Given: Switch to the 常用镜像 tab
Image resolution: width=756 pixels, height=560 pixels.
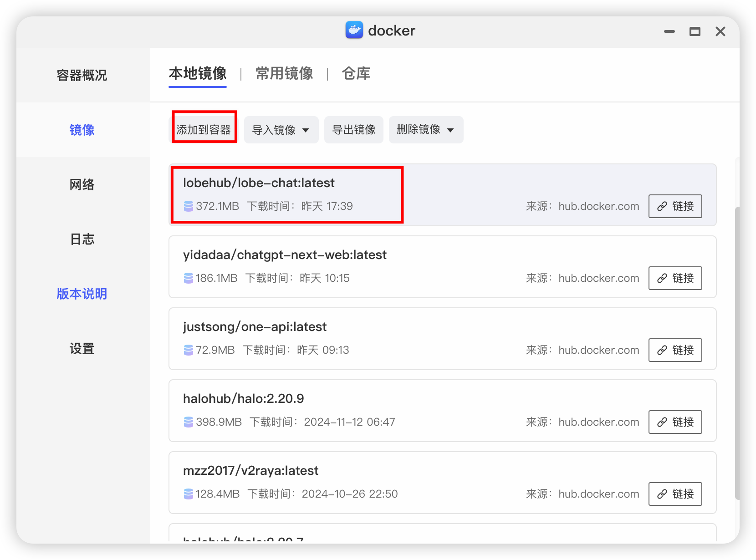Looking at the screenshot, I should click(284, 73).
